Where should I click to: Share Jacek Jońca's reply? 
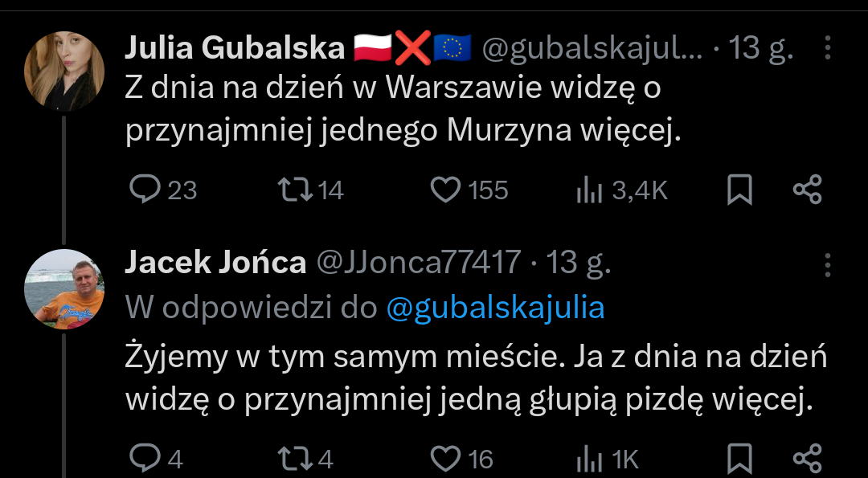pyautogui.click(x=807, y=458)
